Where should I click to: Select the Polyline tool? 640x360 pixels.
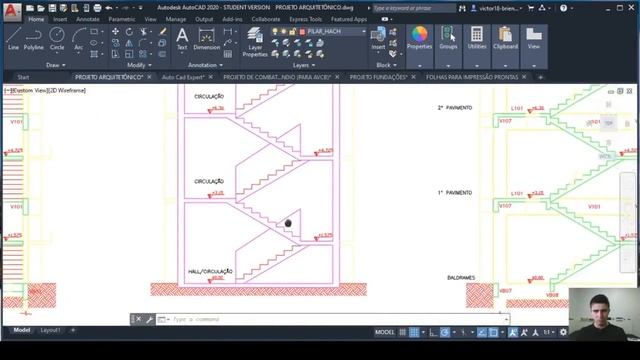(33, 39)
